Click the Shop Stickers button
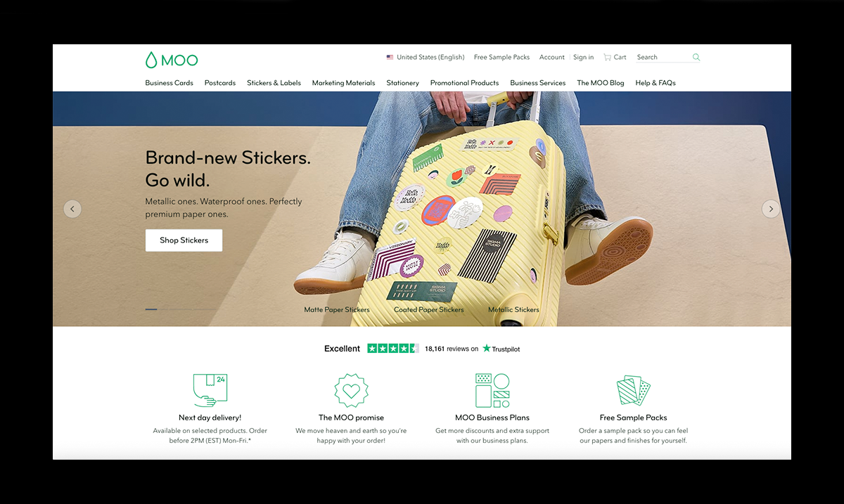This screenshot has width=844, height=504. pyautogui.click(x=184, y=240)
